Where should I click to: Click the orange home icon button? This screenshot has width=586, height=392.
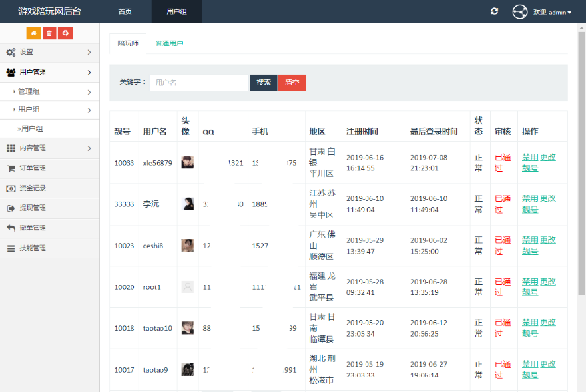pyautogui.click(x=33, y=33)
